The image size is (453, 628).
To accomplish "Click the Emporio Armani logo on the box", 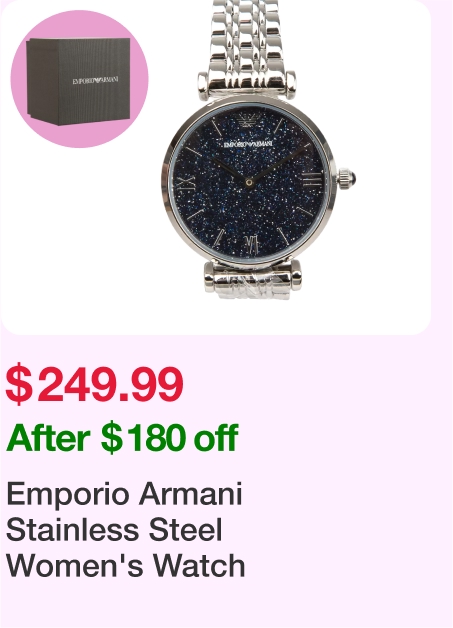I will [x=95, y=81].
